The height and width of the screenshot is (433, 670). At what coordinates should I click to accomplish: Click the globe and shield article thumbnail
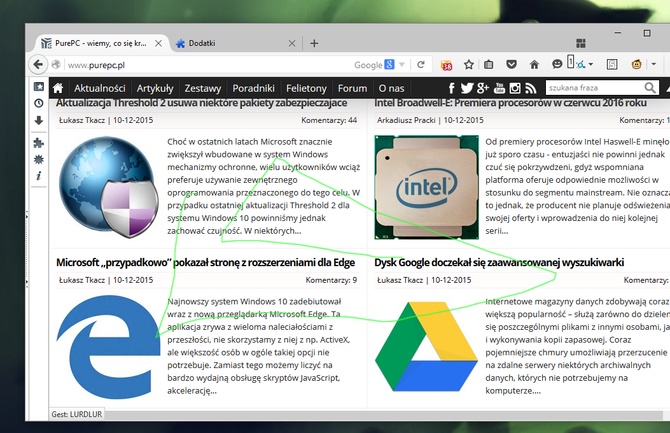108,187
